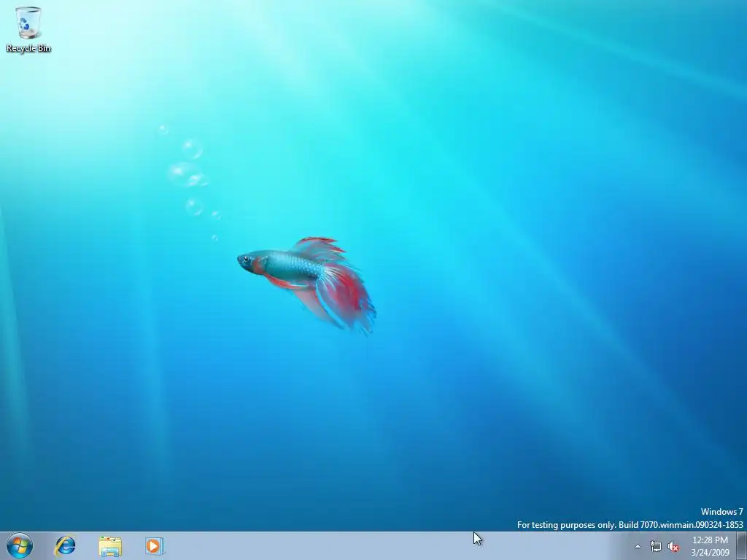Click the muted volume tray icon
Viewport: 747px width, 560px height.
673,547
